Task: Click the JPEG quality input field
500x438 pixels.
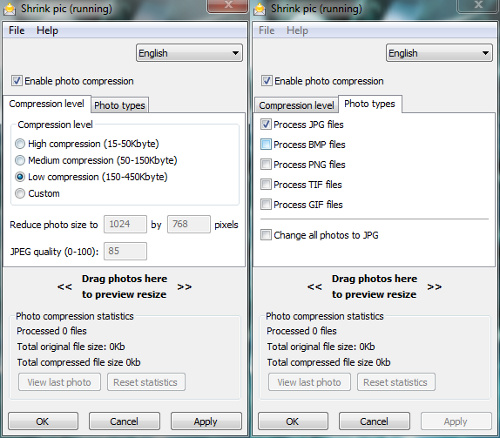Action: coord(125,251)
